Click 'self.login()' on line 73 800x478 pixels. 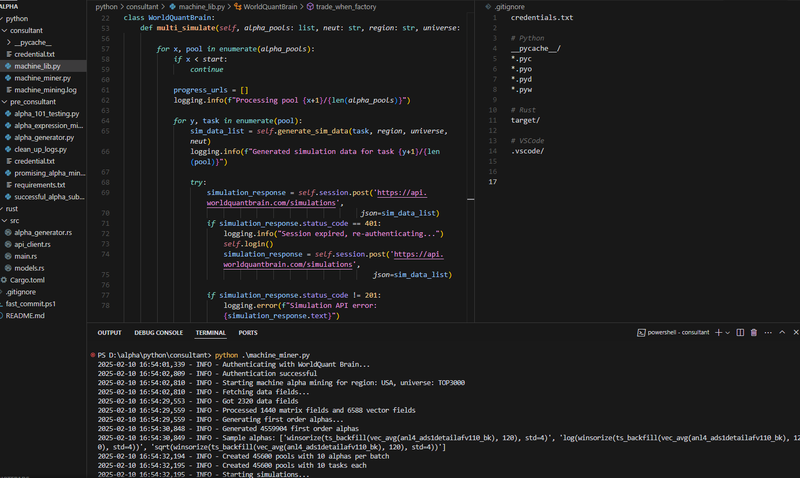[248, 244]
